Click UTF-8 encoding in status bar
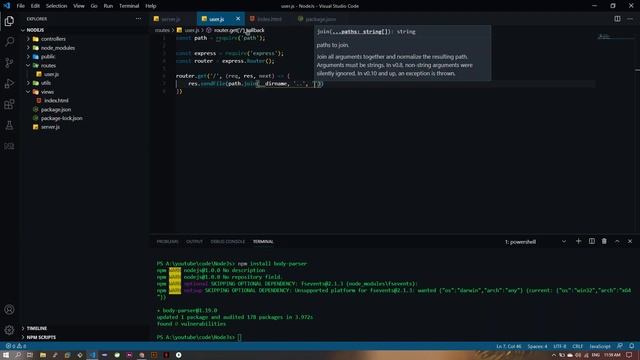Image resolution: width=640 pixels, height=360 pixels. pyautogui.click(x=560, y=346)
